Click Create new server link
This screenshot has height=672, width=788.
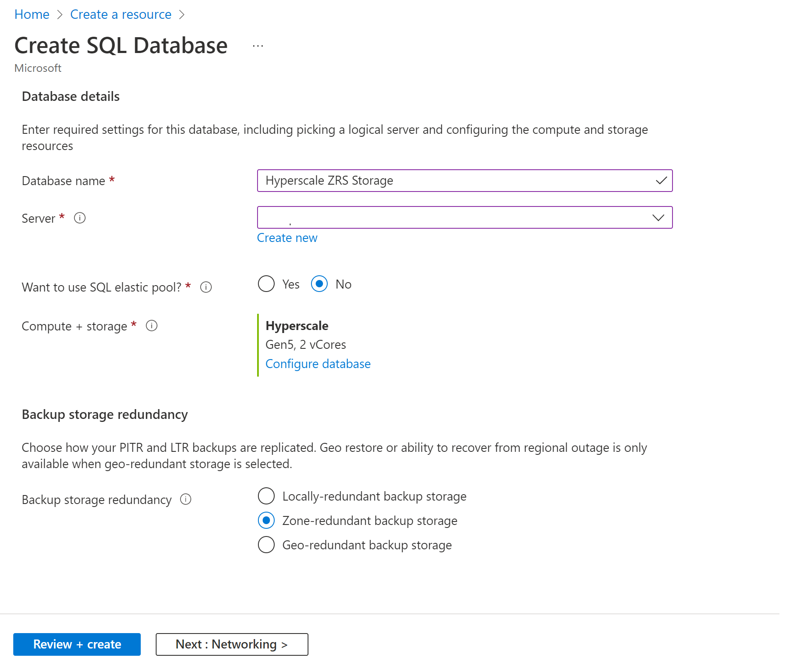pyautogui.click(x=287, y=238)
